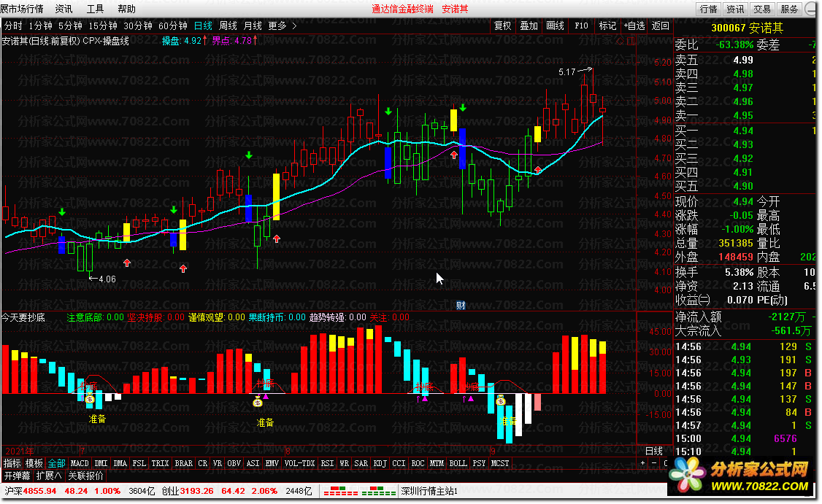The image size is (822, 504).
Task: Click the 300067 安诺其 stock title
Action: coord(747,28)
